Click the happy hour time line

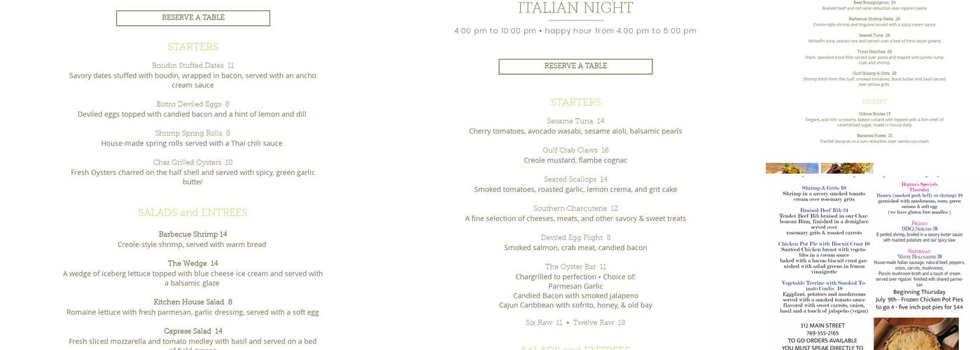tap(575, 31)
